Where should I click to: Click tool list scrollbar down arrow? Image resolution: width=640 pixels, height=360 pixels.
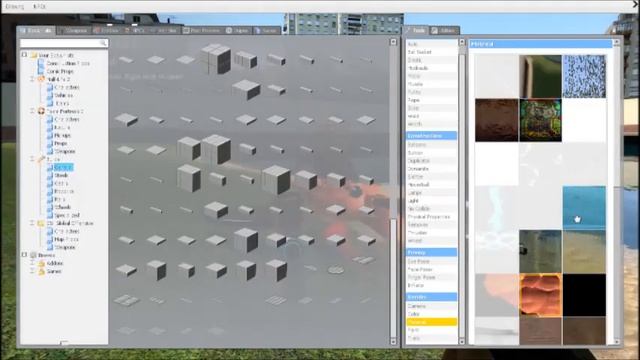pyautogui.click(x=462, y=341)
